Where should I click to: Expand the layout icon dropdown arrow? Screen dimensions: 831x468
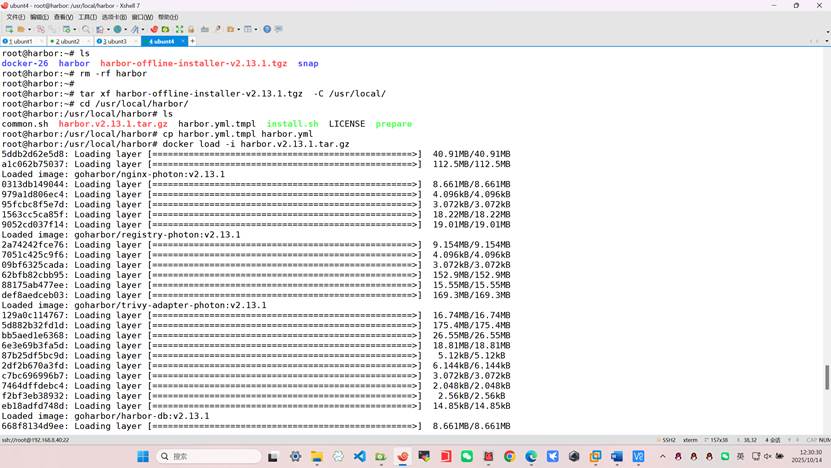coord(256,29)
